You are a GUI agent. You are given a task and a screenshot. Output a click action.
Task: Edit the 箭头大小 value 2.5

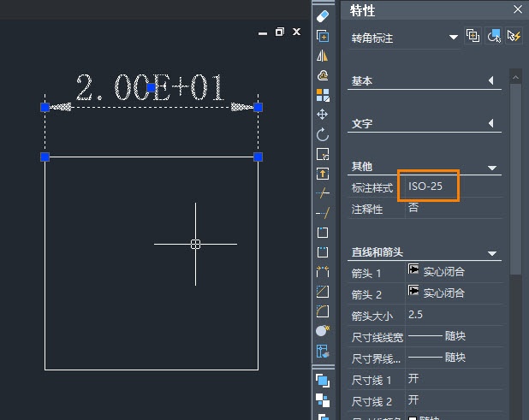click(x=454, y=315)
